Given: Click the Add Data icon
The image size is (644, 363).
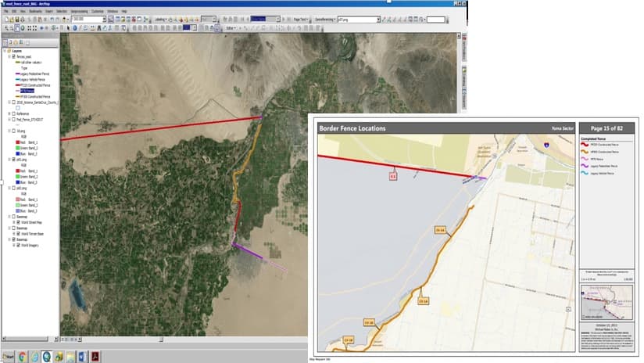Looking at the screenshot, I should point(64,20).
